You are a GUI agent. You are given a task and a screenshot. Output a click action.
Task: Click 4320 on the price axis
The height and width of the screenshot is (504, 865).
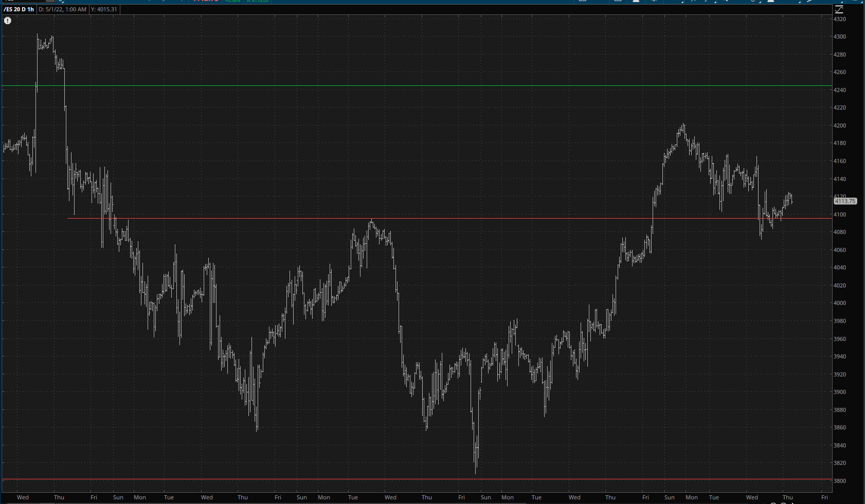click(x=839, y=19)
